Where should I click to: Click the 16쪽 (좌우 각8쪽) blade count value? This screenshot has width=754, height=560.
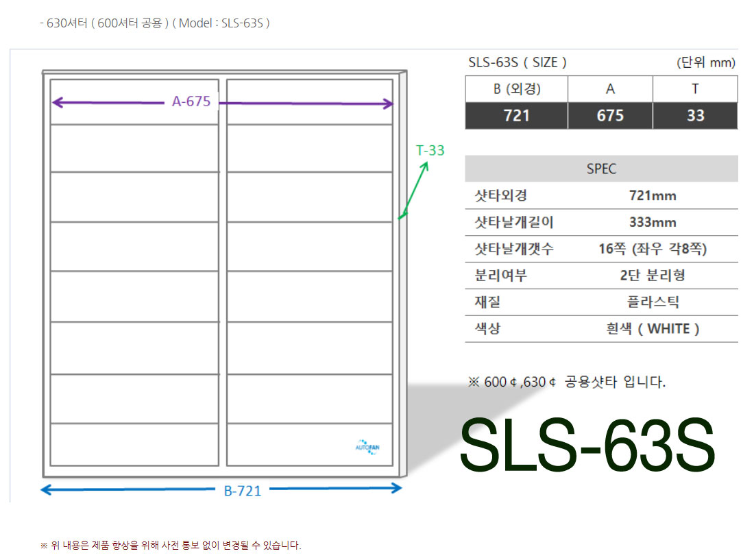pyautogui.click(x=653, y=249)
